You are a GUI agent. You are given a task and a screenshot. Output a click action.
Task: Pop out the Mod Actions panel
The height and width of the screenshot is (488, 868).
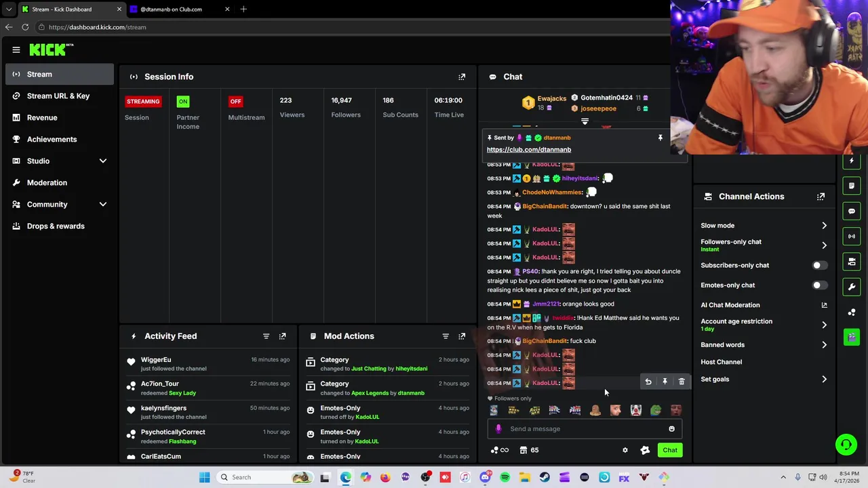[x=462, y=336]
